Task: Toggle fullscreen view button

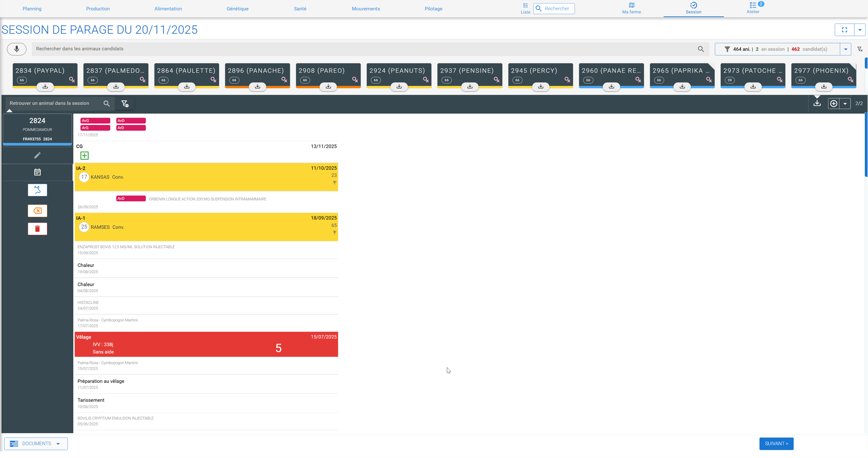Action: (x=844, y=30)
